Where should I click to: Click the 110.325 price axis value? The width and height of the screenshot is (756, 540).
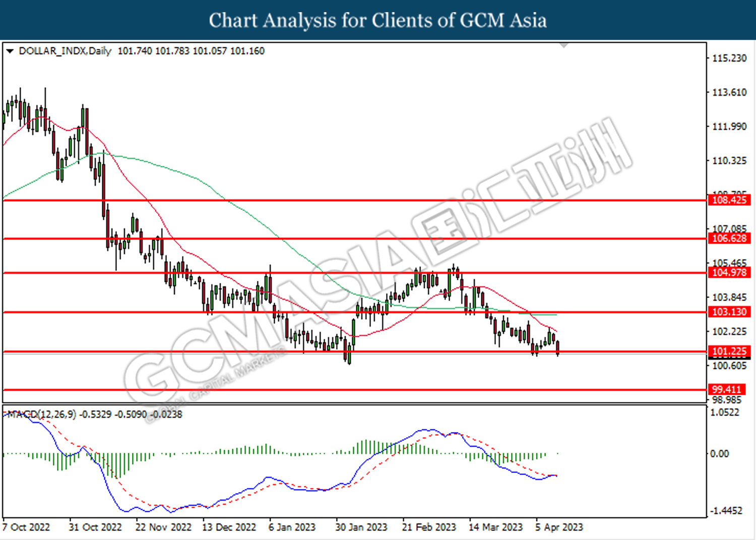tap(729, 161)
